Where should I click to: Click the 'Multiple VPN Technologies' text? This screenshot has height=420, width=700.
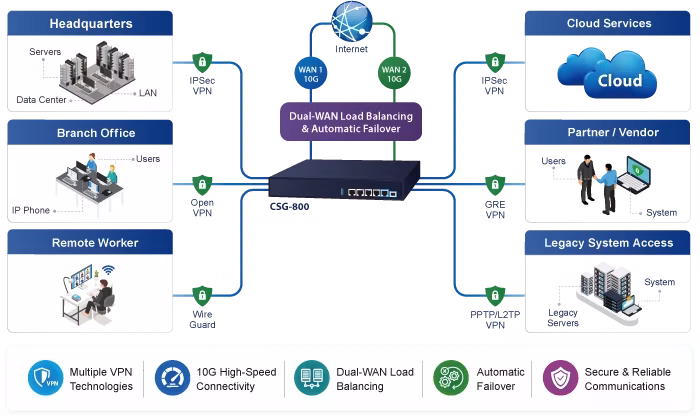(x=101, y=379)
